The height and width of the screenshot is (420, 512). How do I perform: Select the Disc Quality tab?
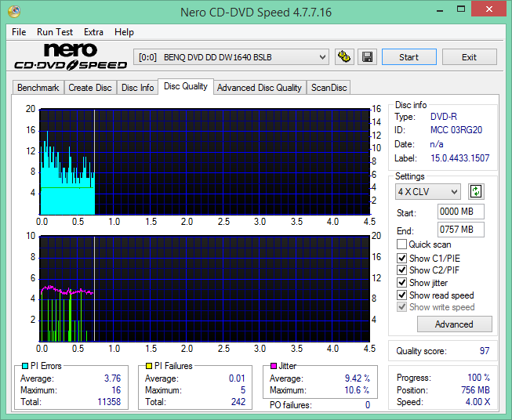(186, 86)
